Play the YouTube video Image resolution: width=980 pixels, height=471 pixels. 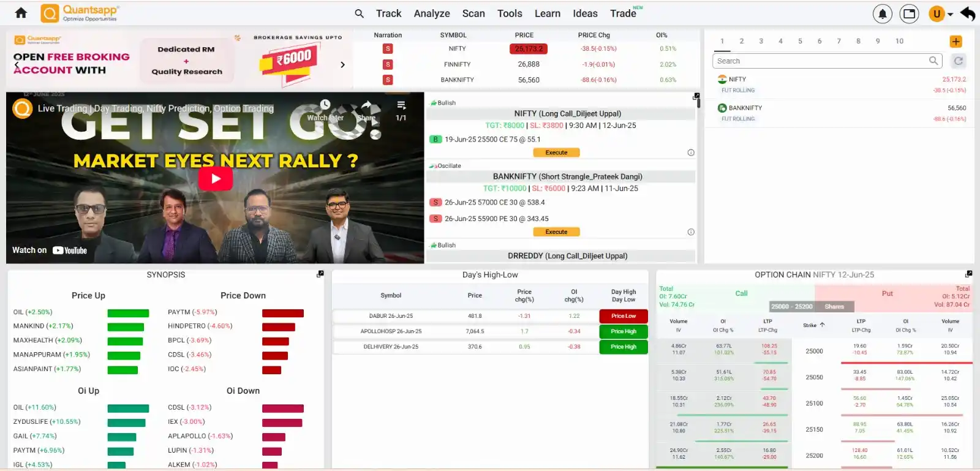point(216,178)
